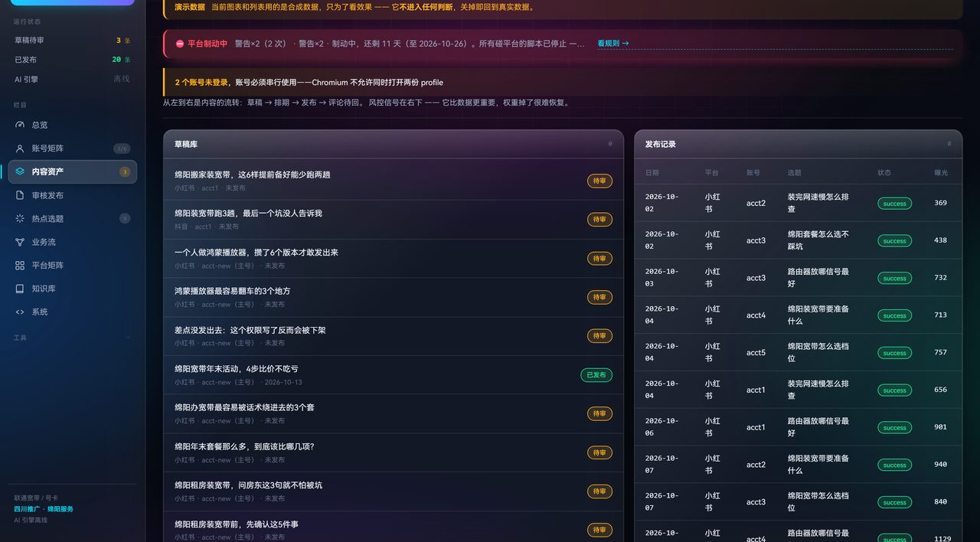Image resolution: width=980 pixels, height=542 pixels.
Task: Click success badge in row with exposure 901
Action: tap(894, 428)
